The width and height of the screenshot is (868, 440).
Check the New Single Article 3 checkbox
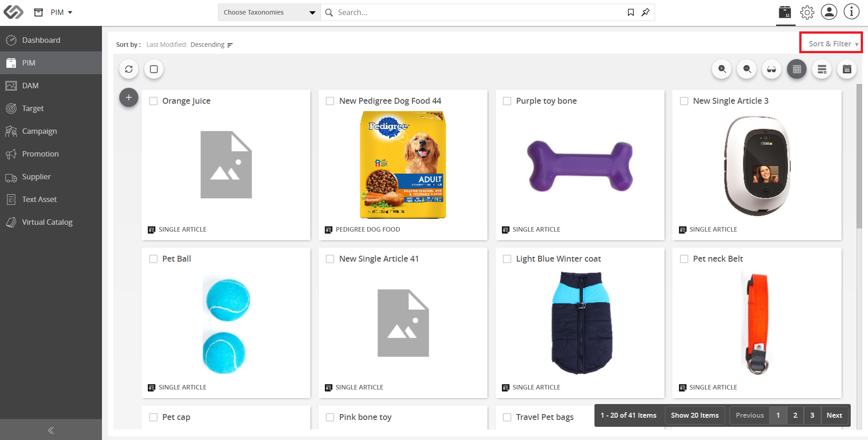684,101
